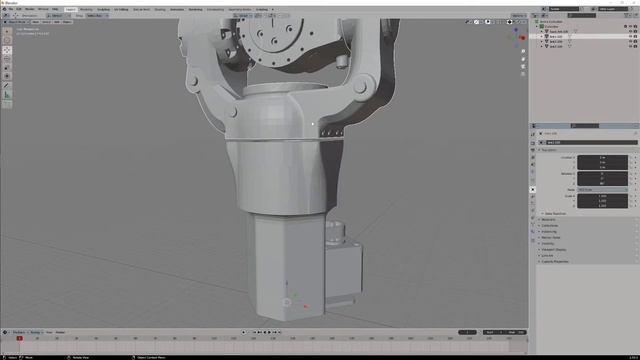640x360 pixels.
Task: Open the timeline Marker menu
Action: coord(60,332)
